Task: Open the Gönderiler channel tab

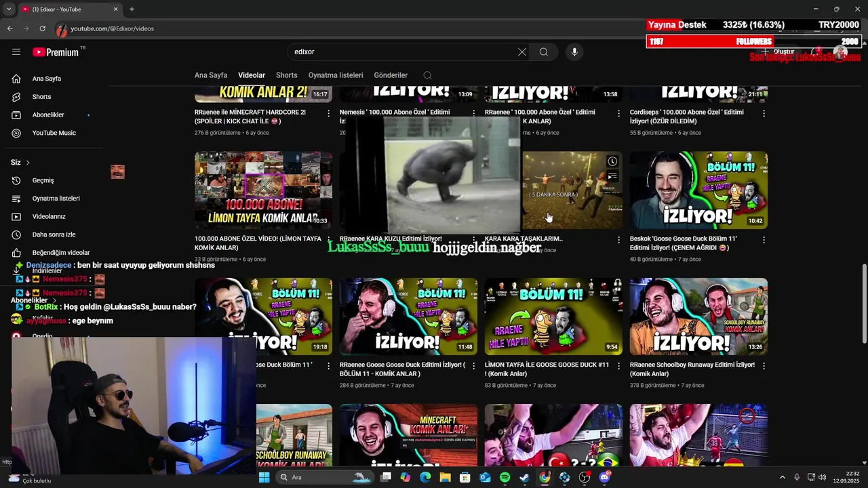Action: [x=391, y=75]
